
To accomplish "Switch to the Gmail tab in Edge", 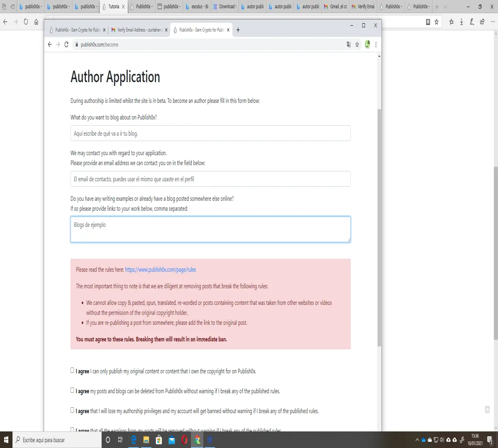I will point(335,7).
